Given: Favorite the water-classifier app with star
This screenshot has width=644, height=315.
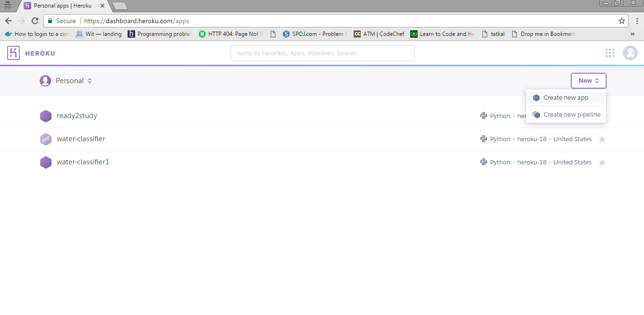Looking at the screenshot, I should (602, 139).
